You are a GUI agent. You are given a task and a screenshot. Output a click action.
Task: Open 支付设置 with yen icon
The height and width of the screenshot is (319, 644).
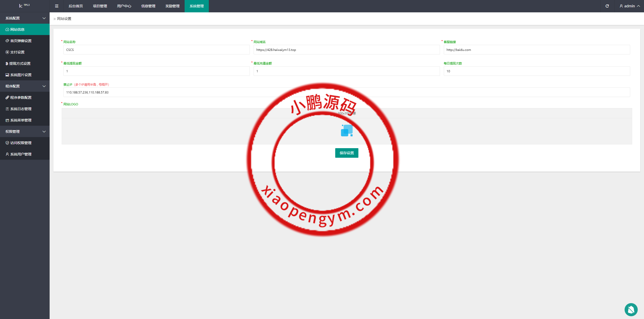click(17, 52)
